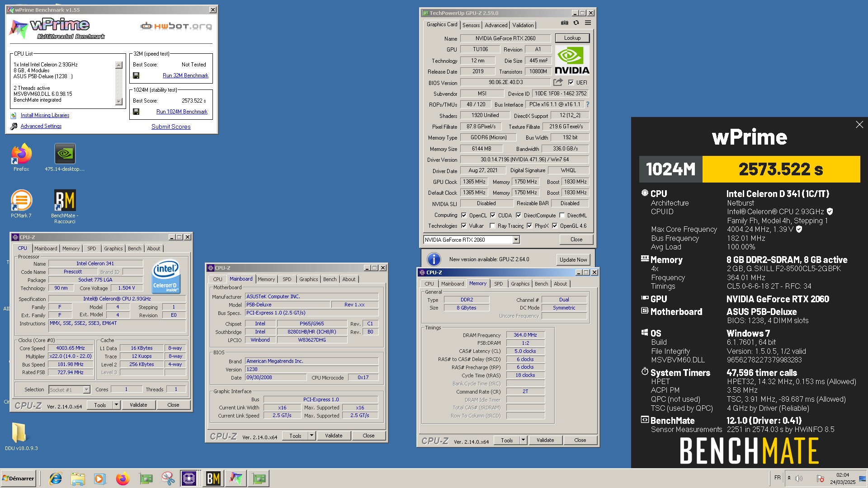
Task: Click the Install Missing Libraries link
Action: (45, 115)
